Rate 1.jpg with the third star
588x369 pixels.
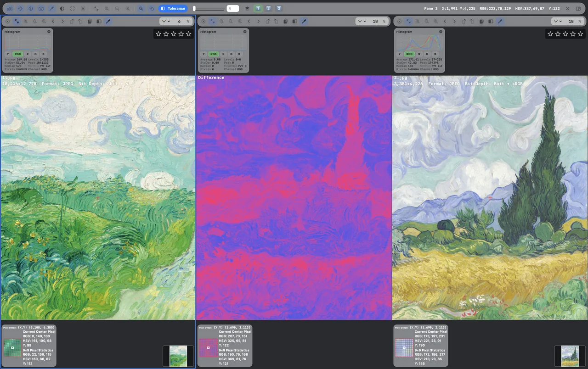[x=174, y=34]
